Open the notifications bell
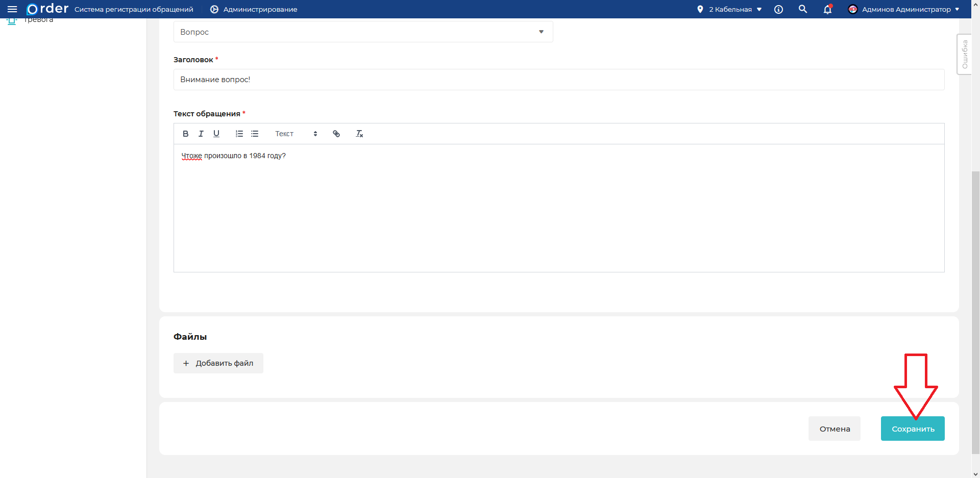This screenshot has height=478, width=980. point(827,9)
